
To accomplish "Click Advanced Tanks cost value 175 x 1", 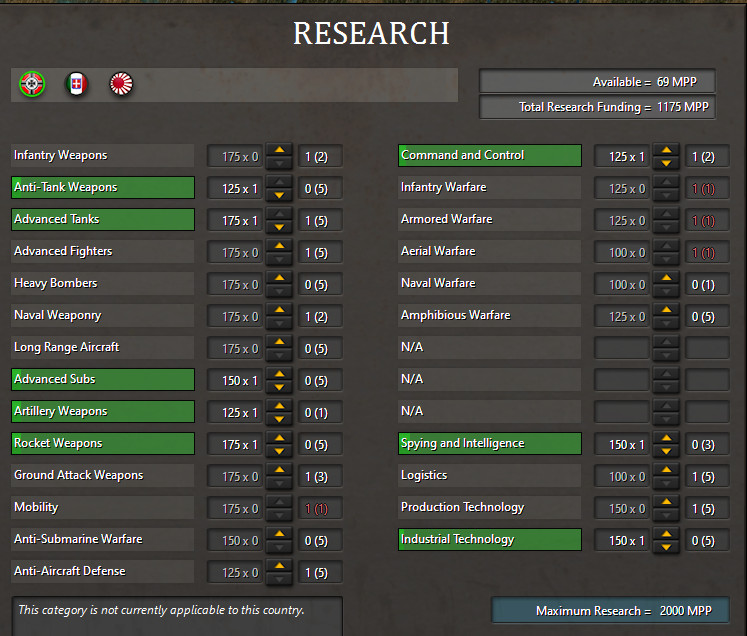I will pyautogui.click(x=235, y=221).
